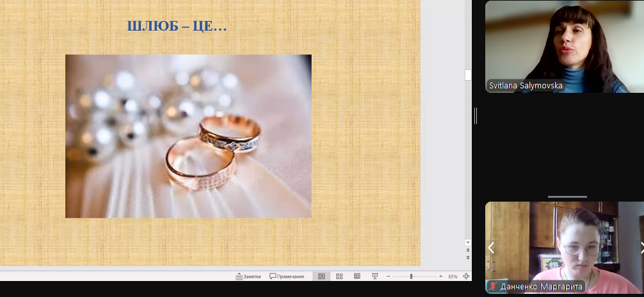Click the Svitlana Salymovska name label
This screenshot has width=644, height=297.
point(525,85)
